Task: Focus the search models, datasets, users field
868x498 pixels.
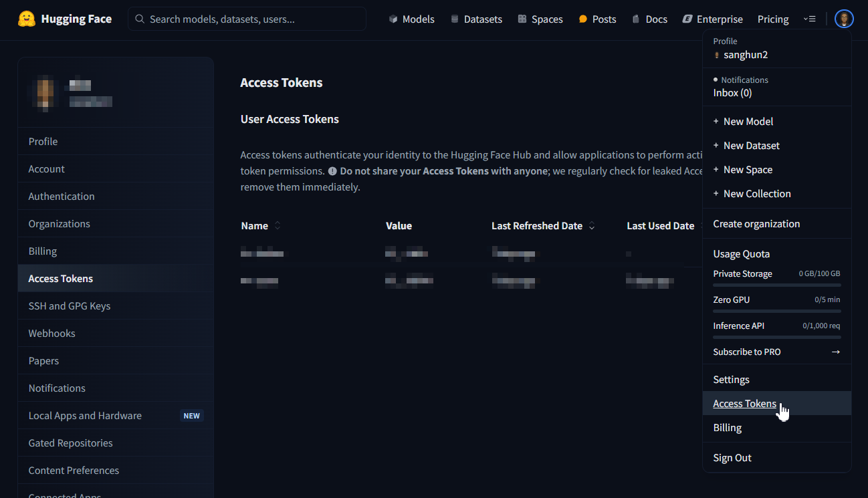Action: pyautogui.click(x=247, y=19)
